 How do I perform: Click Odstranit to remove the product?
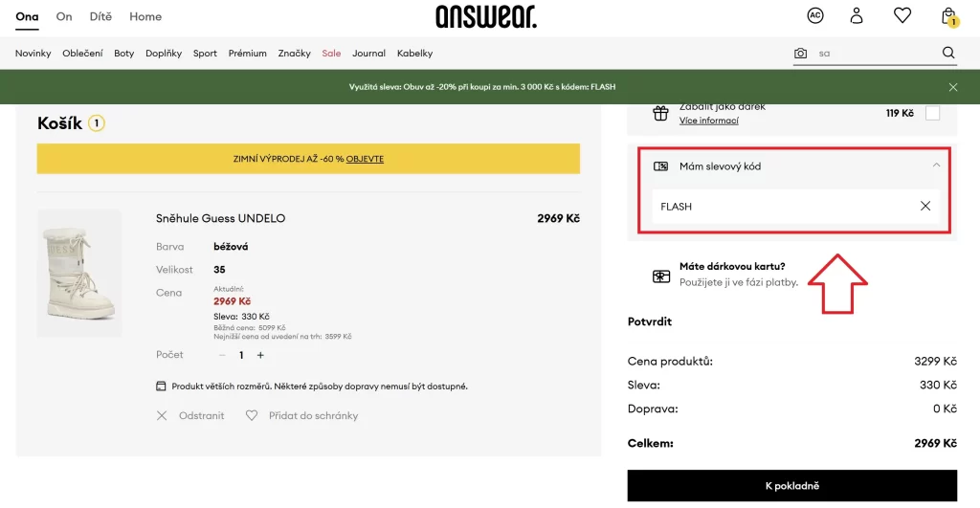[201, 415]
